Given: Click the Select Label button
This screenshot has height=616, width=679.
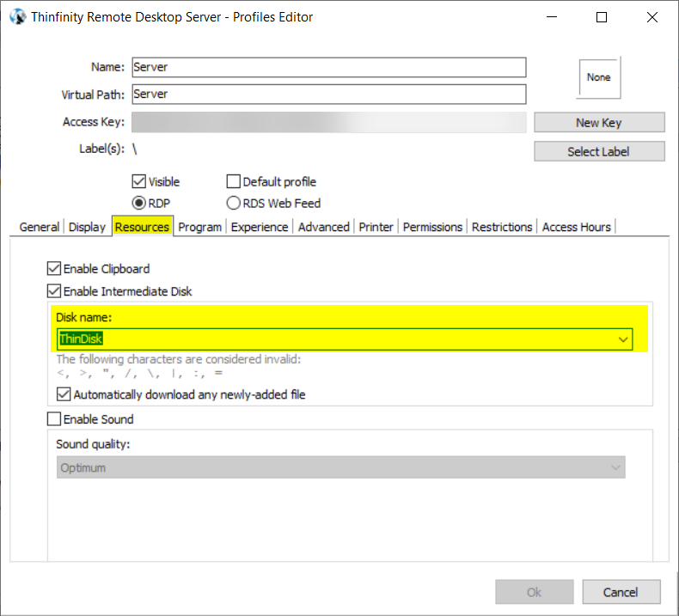Looking at the screenshot, I should point(599,151).
